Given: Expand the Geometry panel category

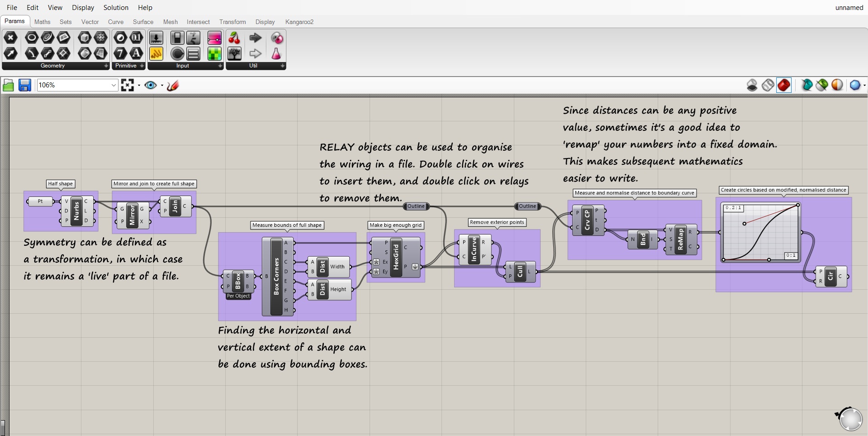Looking at the screenshot, I should pos(106,66).
